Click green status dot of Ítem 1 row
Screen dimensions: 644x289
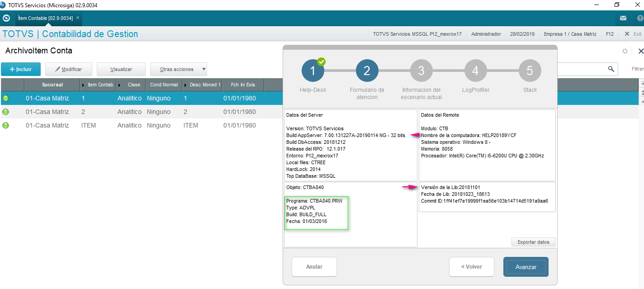click(x=6, y=98)
